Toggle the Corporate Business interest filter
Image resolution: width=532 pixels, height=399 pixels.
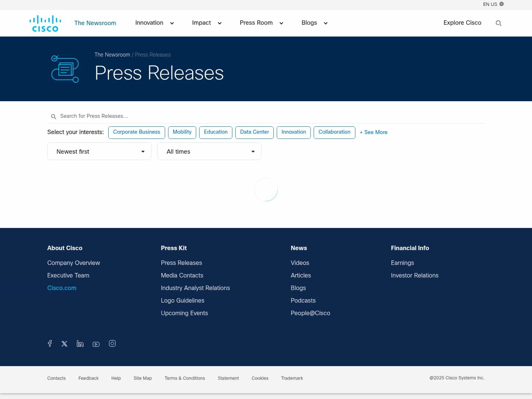[136, 132]
